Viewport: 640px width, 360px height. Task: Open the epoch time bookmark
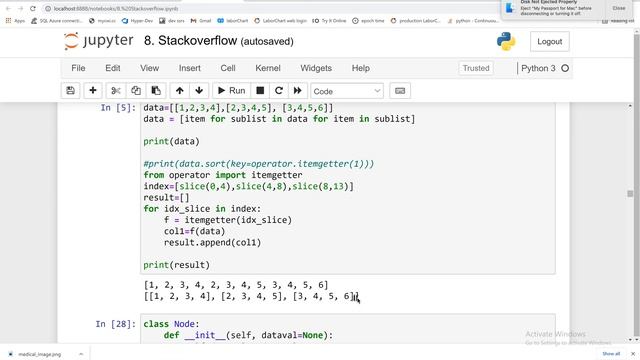(368, 21)
